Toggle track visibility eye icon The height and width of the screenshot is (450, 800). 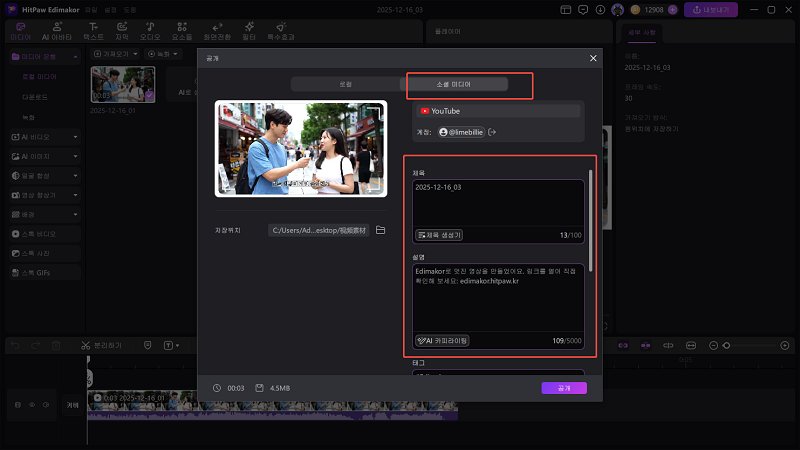point(32,405)
